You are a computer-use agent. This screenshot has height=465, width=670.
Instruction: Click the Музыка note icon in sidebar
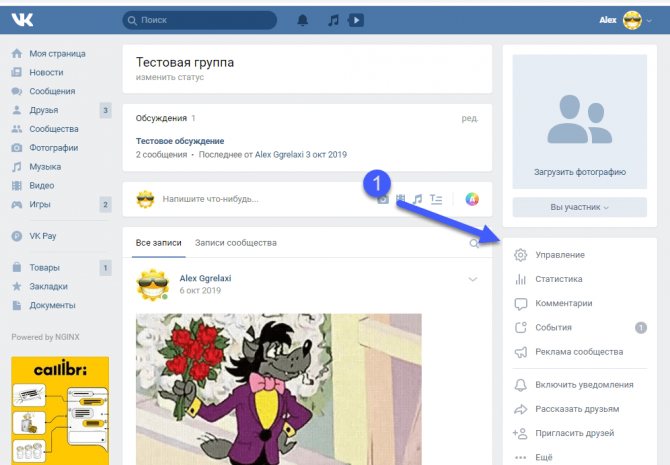click(x=17, y=166)
